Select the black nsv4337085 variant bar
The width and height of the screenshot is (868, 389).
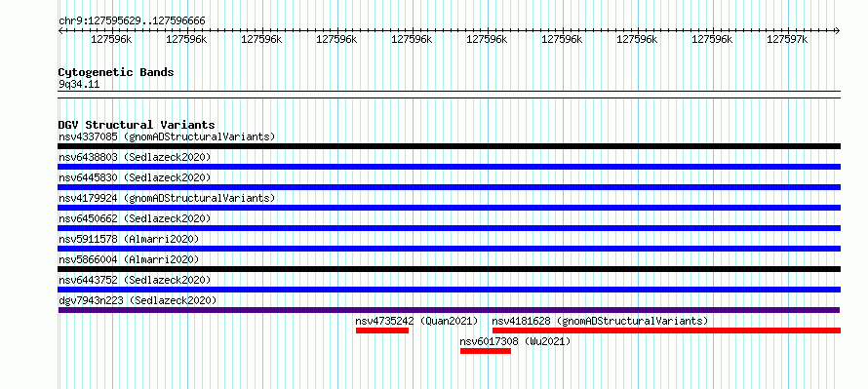[x=449, y=146]
